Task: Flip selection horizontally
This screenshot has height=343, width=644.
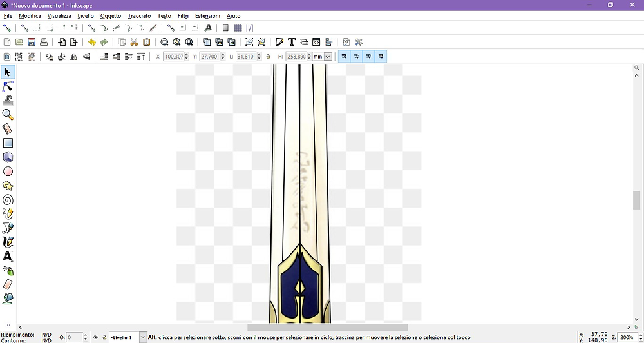Action: [74, 57]
